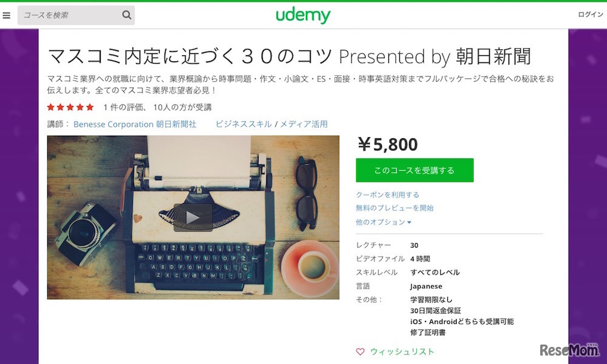Open the ビジネススキル category link

243,124
